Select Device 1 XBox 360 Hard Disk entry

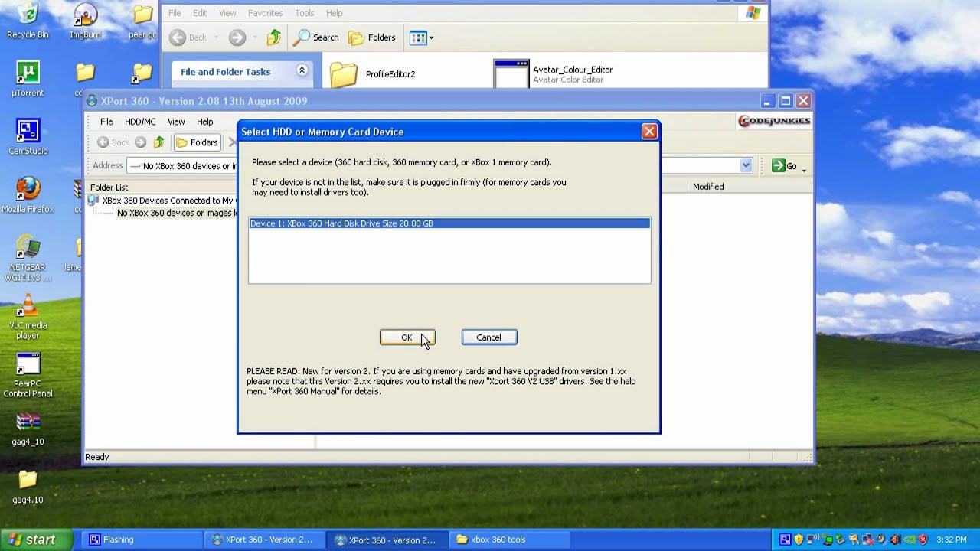point(449,223)
